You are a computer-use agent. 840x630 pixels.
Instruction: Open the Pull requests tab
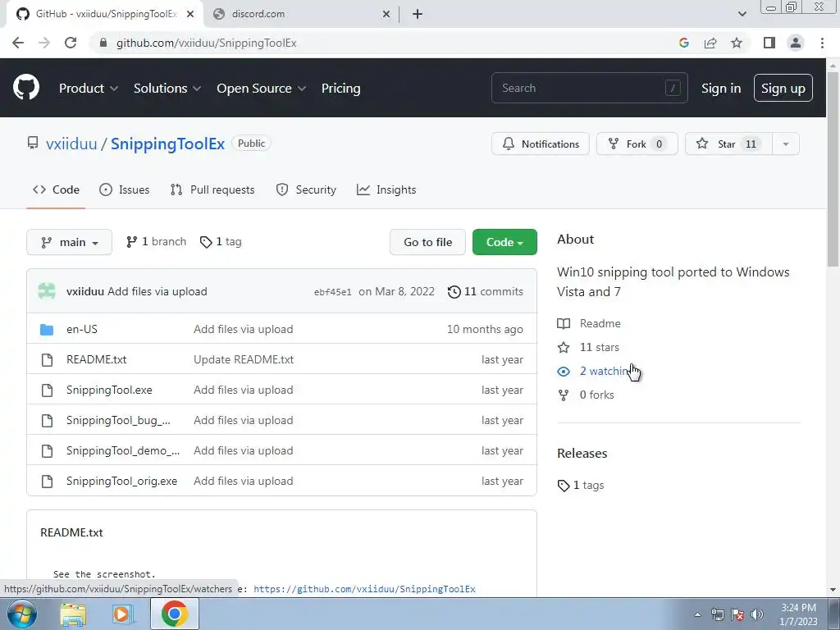(x=212, y=189)
